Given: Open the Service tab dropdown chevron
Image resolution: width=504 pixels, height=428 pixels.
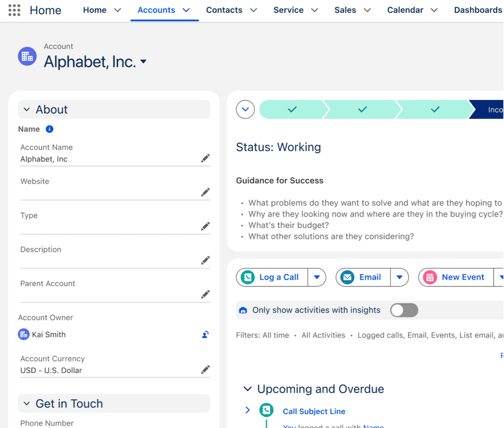Looking at the screenshot, I should (x=315, y=10).
